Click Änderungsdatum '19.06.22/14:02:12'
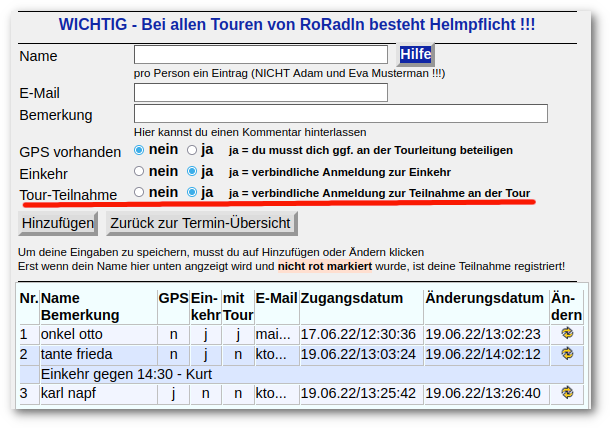610x428 pixels. pyautogui.click(x=483, y=354)
